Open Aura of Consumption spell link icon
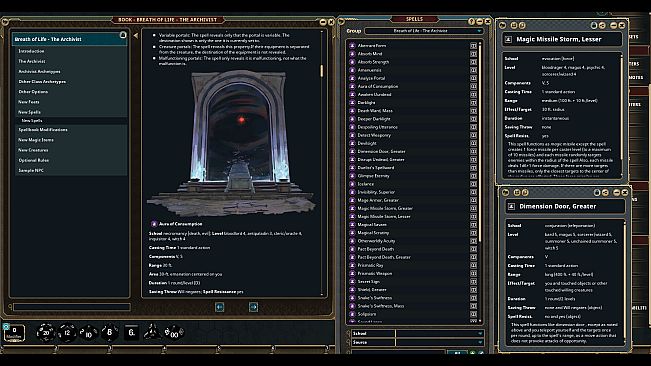This screenshot has width=651, height=366. coord(154,224)
